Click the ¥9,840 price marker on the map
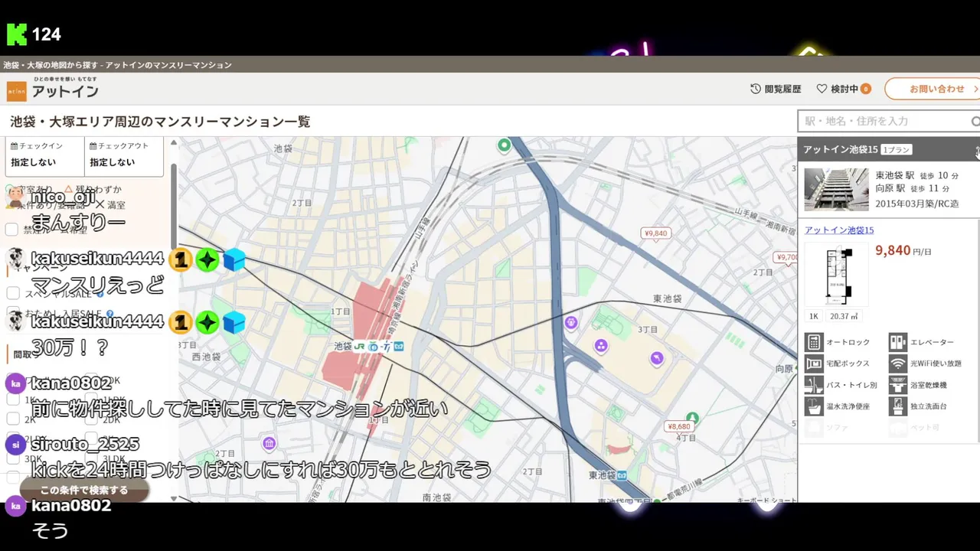 (655, 233)
